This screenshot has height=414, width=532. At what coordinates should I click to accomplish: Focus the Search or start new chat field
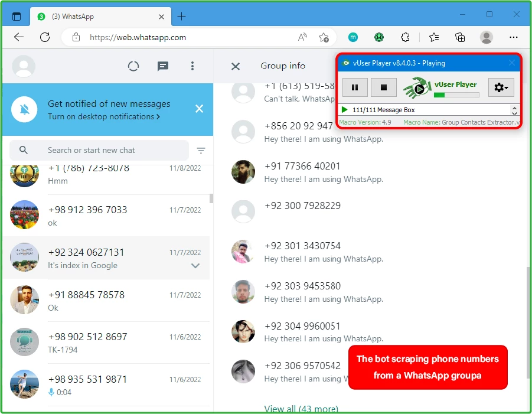99,150
